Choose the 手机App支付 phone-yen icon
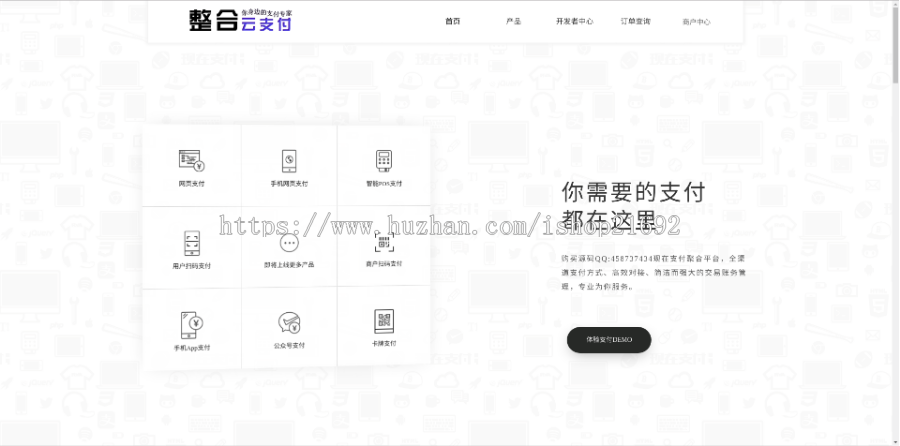The height and width of the screenshot is (446, 900). 193,325
